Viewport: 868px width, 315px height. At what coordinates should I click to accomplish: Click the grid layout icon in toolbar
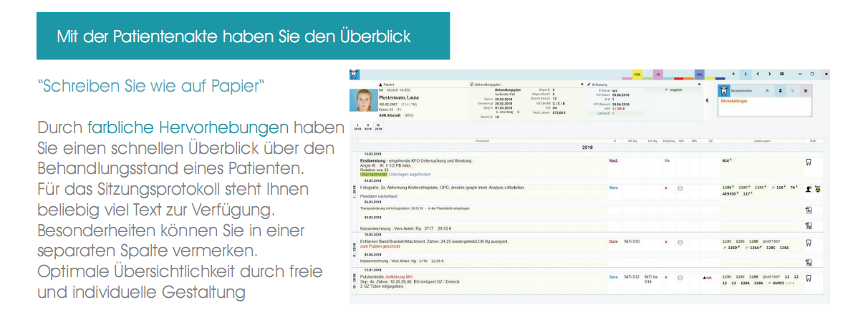(x=781, y=74)
